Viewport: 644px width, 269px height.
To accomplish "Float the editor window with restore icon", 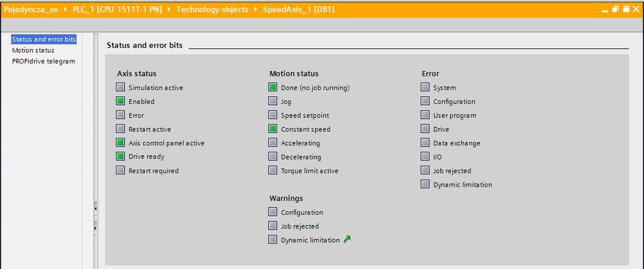I will tap(615, 9).
